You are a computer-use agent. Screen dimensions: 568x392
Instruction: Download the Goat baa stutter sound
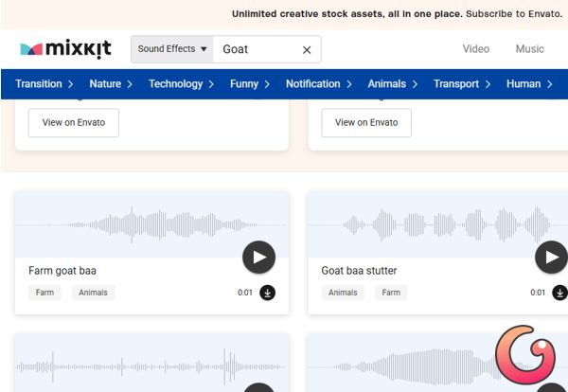coord(559,293)
